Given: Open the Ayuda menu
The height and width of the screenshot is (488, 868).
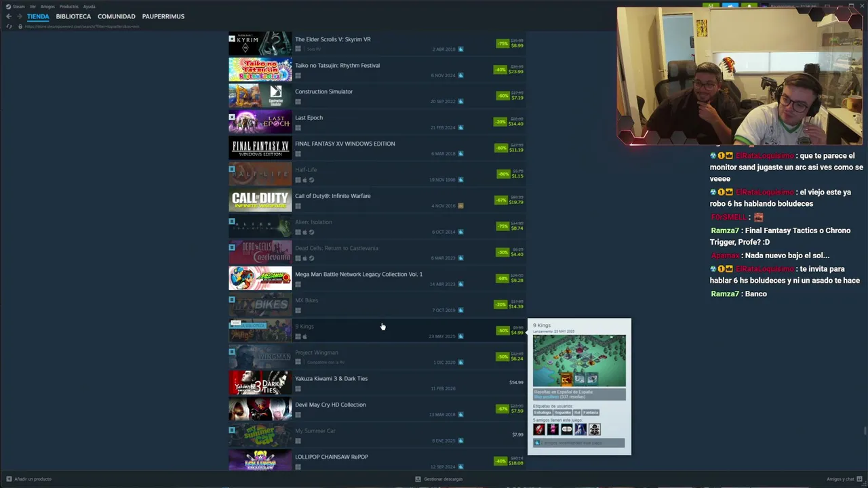Looking at the screenshot, I should coord(90,6).
